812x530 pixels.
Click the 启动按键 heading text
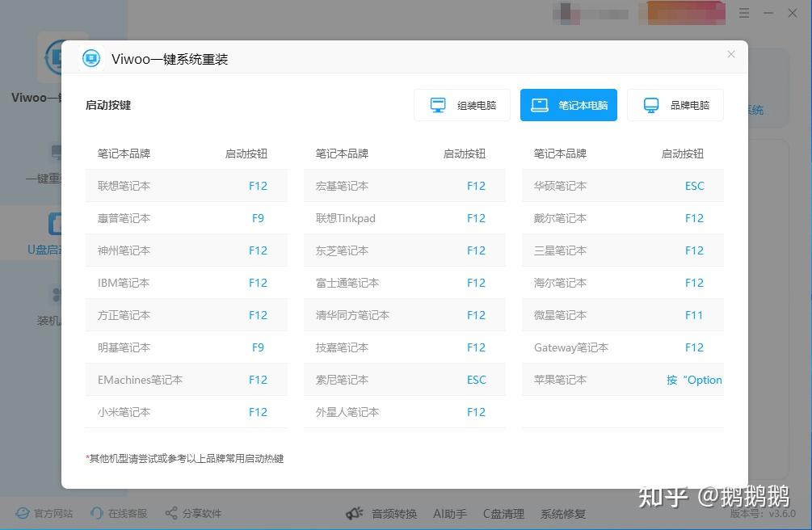tap(108, 105)
